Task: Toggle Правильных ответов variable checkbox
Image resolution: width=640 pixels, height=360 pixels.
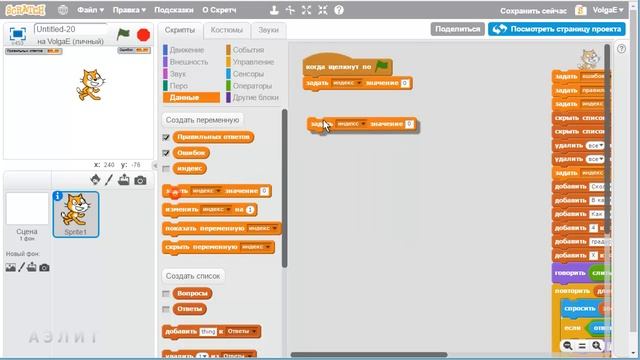Action: pyautogui.click(x=166, y=137)
